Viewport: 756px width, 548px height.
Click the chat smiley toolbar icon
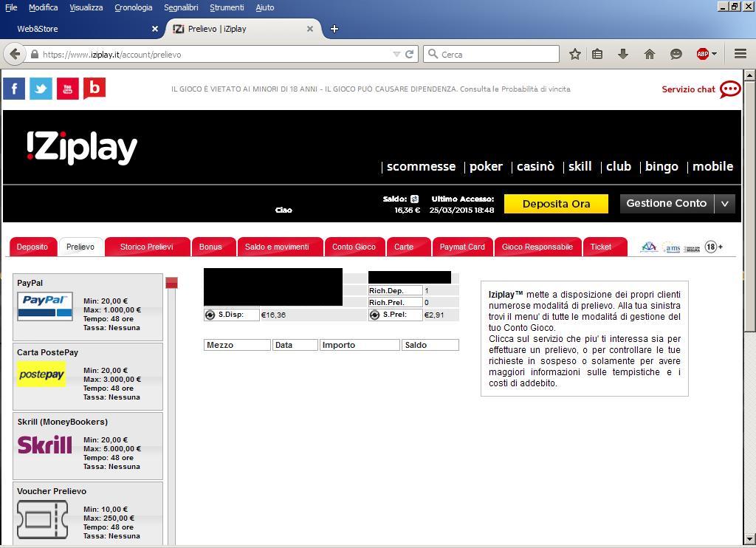click(676, 54)
